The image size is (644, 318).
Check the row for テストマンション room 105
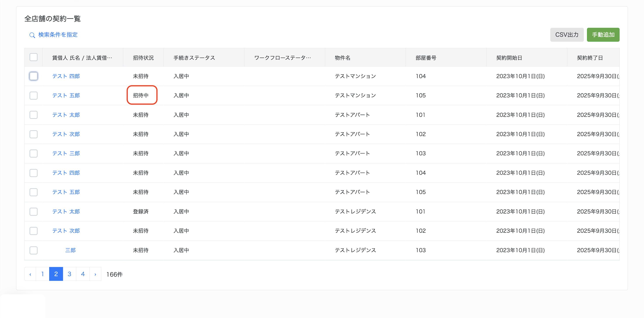34,95
